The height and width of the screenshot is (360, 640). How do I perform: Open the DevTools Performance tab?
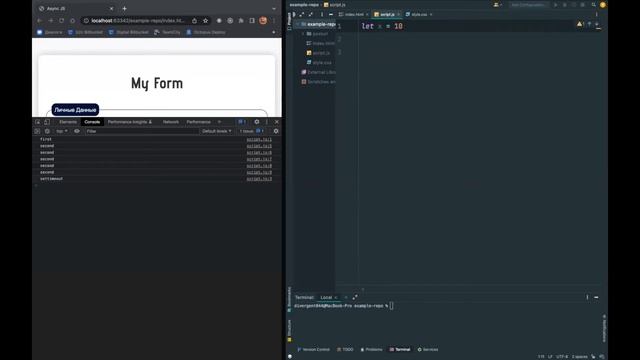pos(198,122)
